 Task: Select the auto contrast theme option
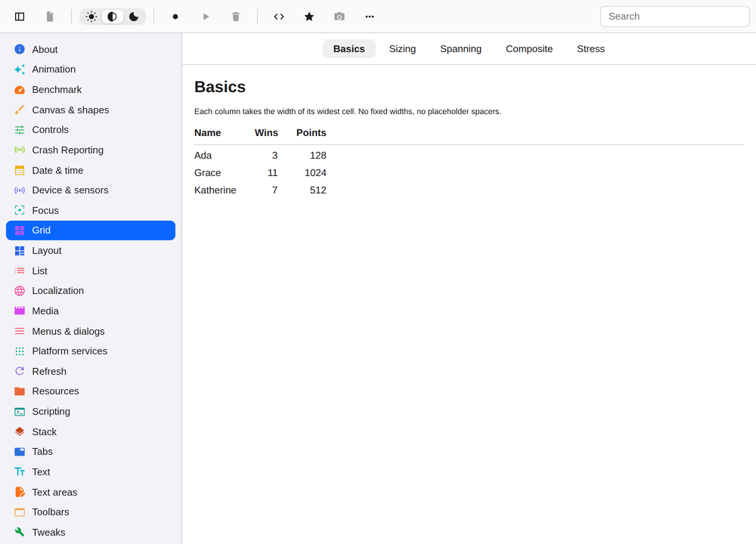[x=113, y=17]
